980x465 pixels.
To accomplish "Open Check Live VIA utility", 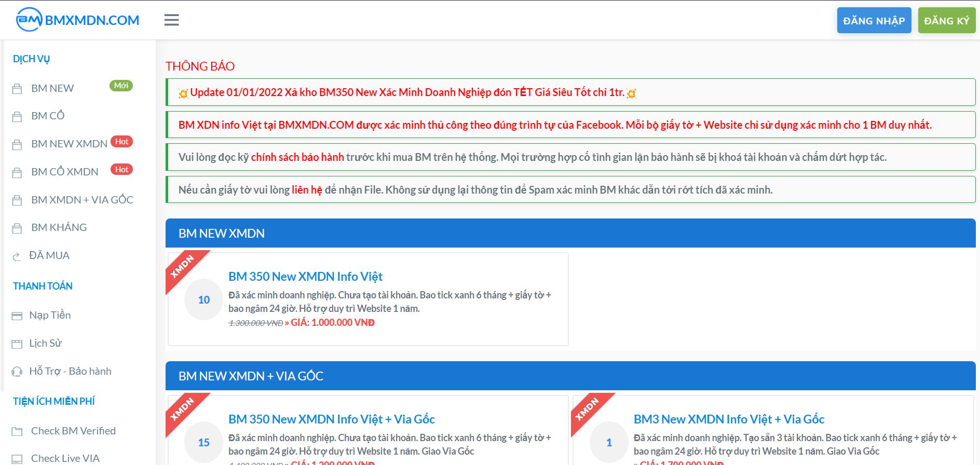I will tap(65, 458).
